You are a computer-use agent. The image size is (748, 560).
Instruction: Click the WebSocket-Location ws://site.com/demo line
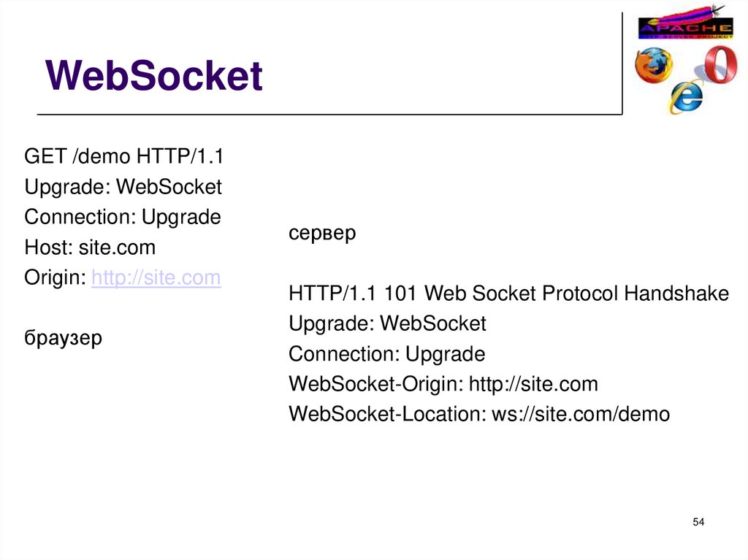(x=478, y=415)
